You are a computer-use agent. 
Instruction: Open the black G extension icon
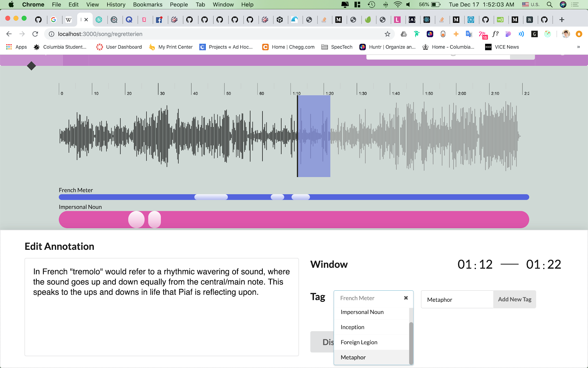[x=534, y=34]
